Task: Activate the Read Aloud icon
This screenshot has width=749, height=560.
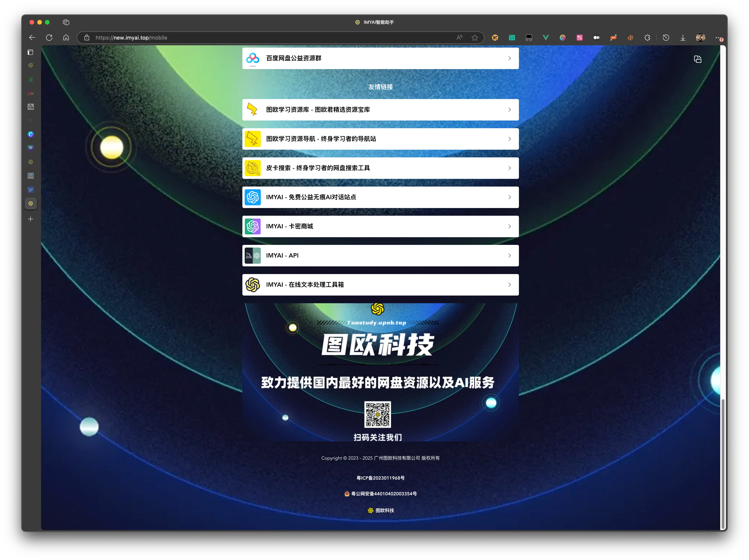Action: tap(459, 38)
